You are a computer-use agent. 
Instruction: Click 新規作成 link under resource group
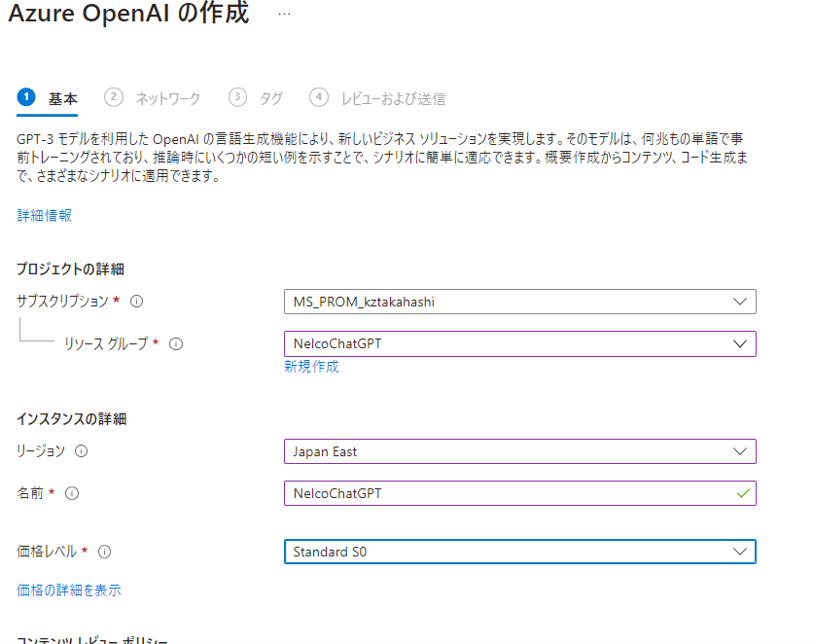point(311,367)
